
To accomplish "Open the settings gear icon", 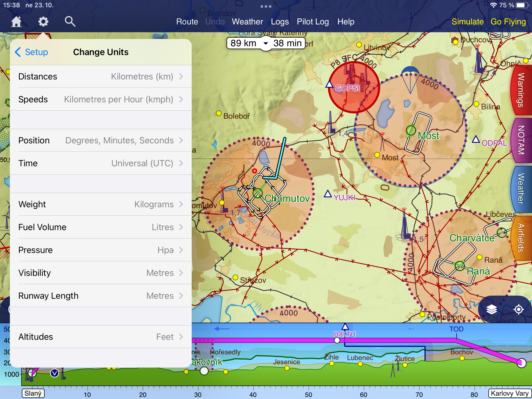I will tap(43, 22).
